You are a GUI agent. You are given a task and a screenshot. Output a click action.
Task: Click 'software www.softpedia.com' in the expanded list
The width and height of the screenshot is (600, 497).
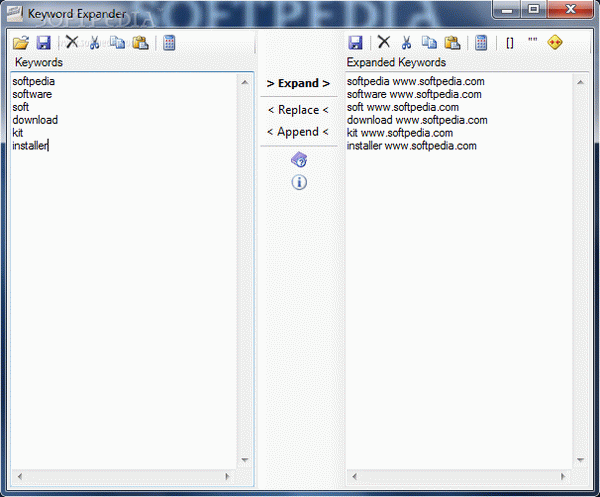(414, 94)
